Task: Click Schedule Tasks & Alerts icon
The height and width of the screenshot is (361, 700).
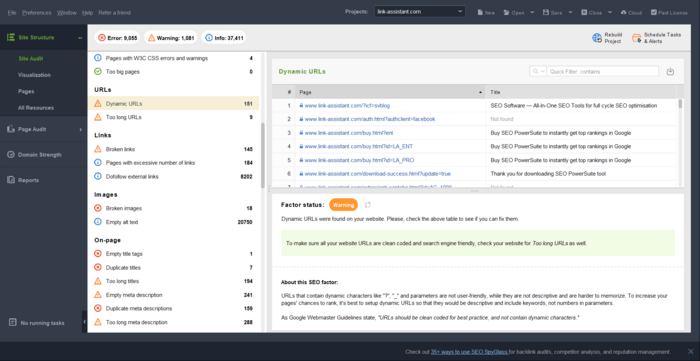Action: click(x=636, y=38)
